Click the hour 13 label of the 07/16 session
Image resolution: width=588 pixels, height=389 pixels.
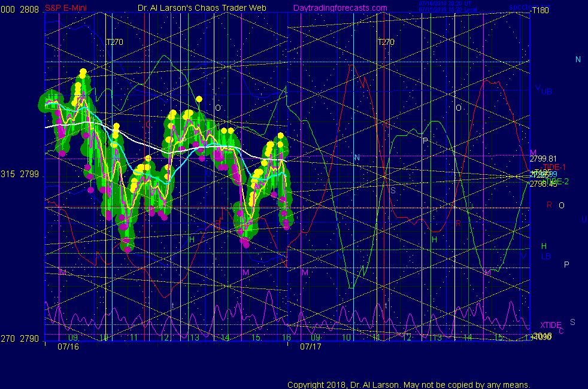(x=195, y=338)
